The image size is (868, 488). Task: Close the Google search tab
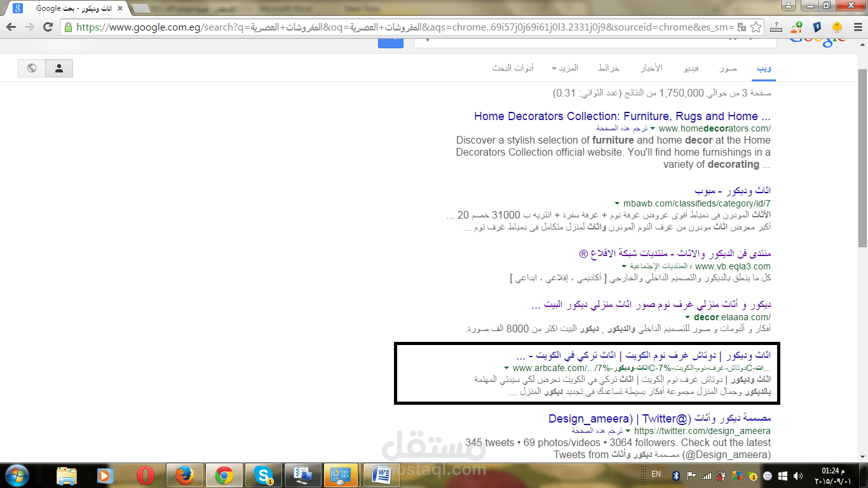119,8
